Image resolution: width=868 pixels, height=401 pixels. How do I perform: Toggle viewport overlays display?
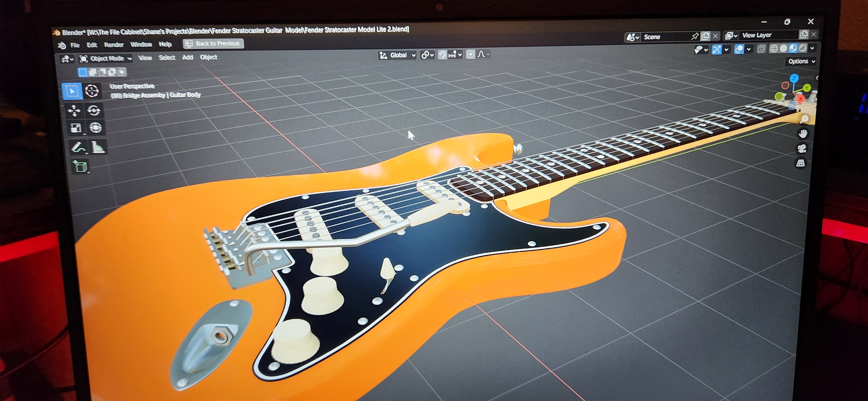tap(739, 49)
